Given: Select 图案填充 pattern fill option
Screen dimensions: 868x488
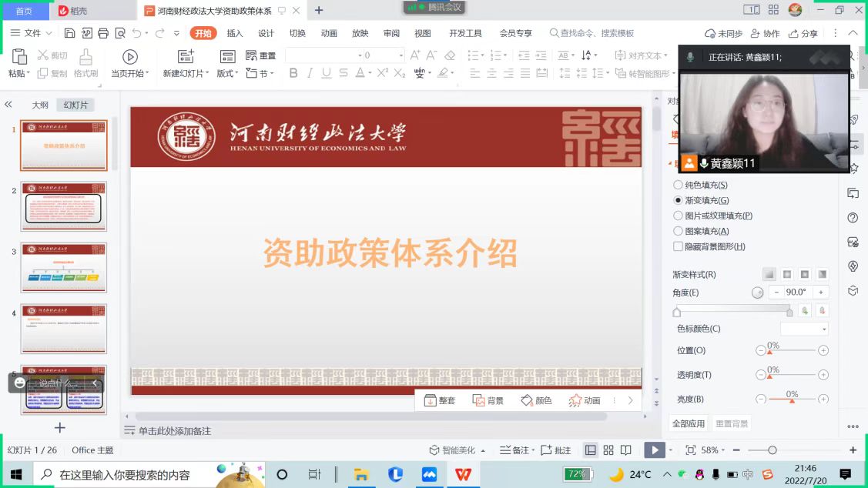Looking at the screenshot, I should coord(702,231).
